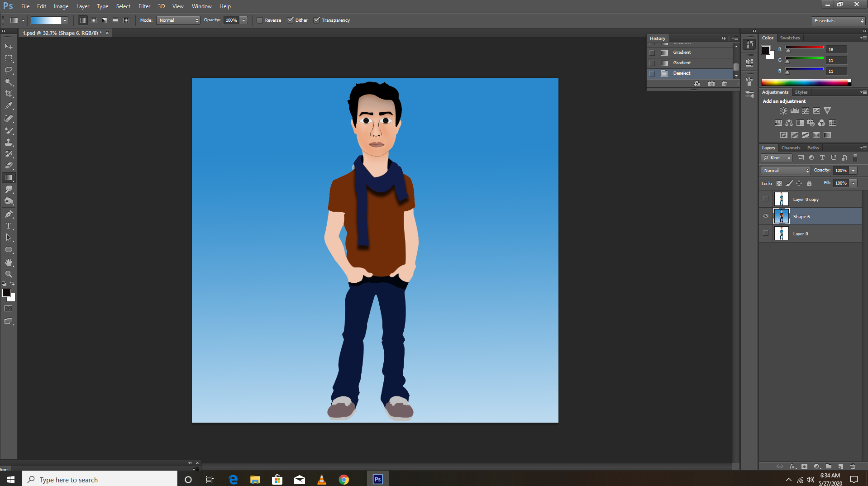Choose the Angle Gradient style icon

point(105,20)
